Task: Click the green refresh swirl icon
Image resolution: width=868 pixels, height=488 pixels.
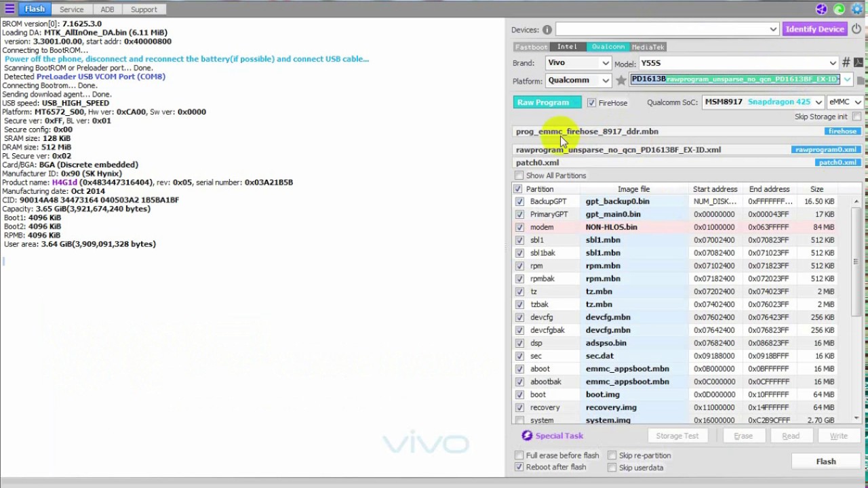Action: 839,9
